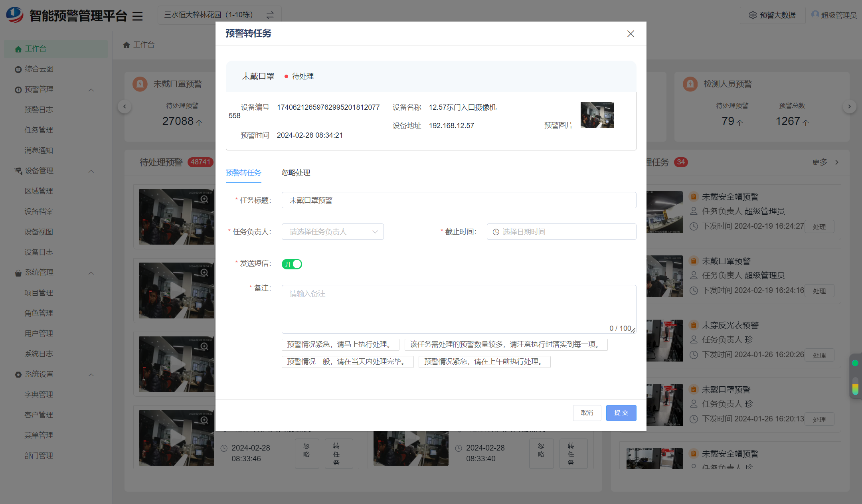Switch to the 忽略处理 tab
This screenshot has width=862, height=504.
tap(296, 173)
